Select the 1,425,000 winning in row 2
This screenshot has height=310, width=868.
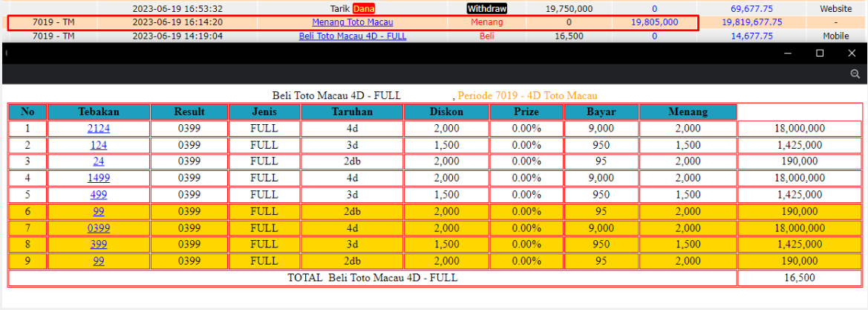pyautogui.click(x=800, y=145)
